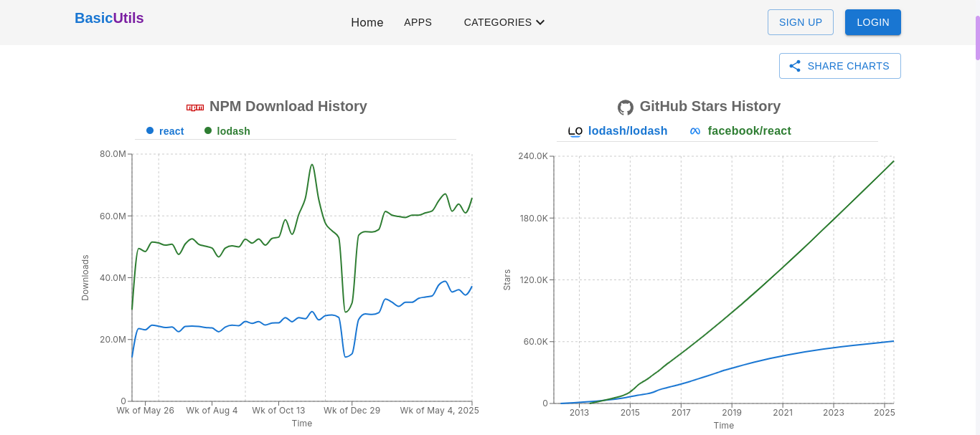Click the lodash legend label

(x=234, y=131)
